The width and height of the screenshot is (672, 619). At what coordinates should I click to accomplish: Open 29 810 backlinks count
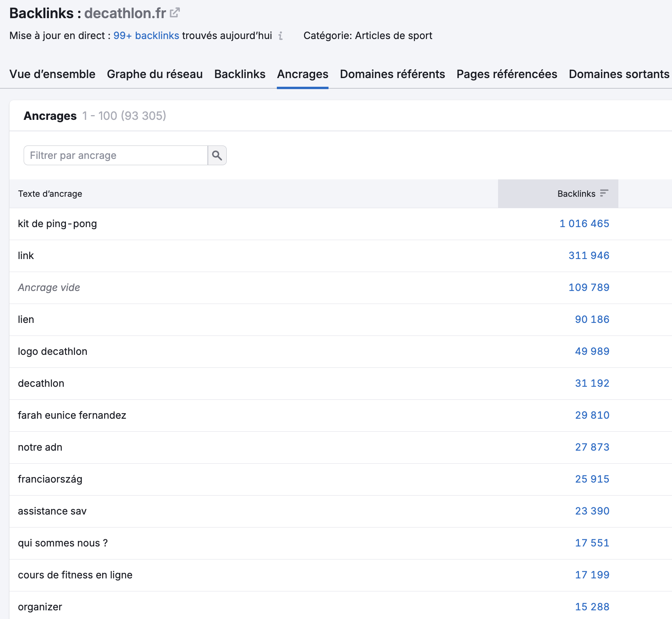(592, 415)
